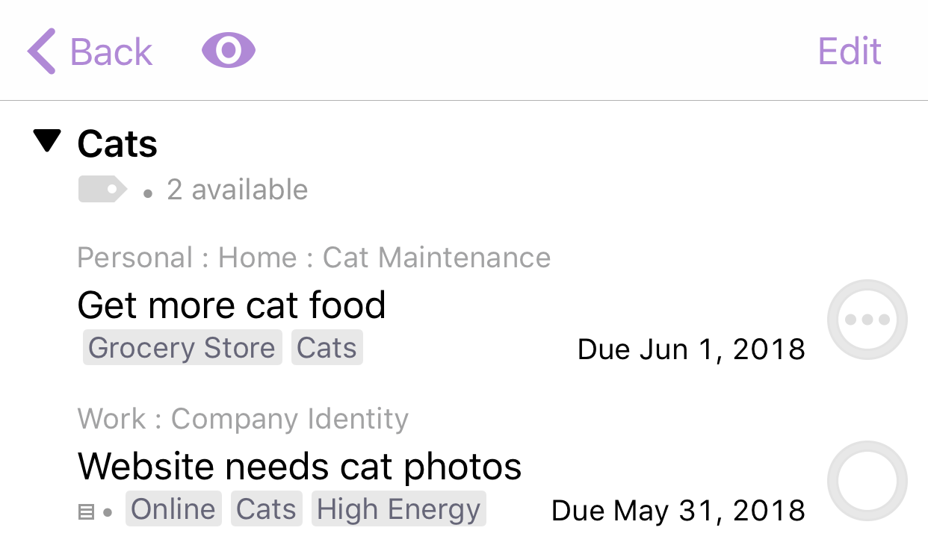
Task: Collapse the Cats disclosure triangle
Action: click(47, 141)
